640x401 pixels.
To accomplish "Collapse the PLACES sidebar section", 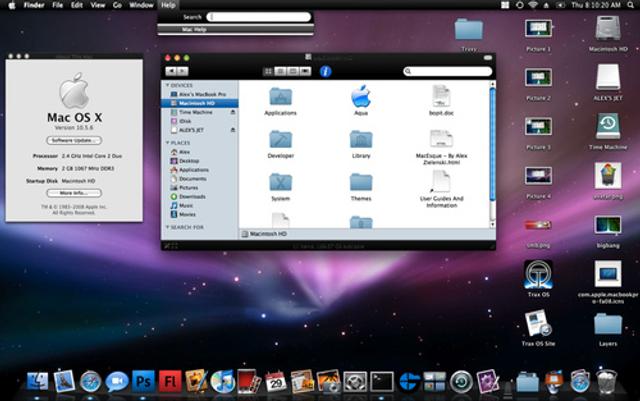I will 168,143.
